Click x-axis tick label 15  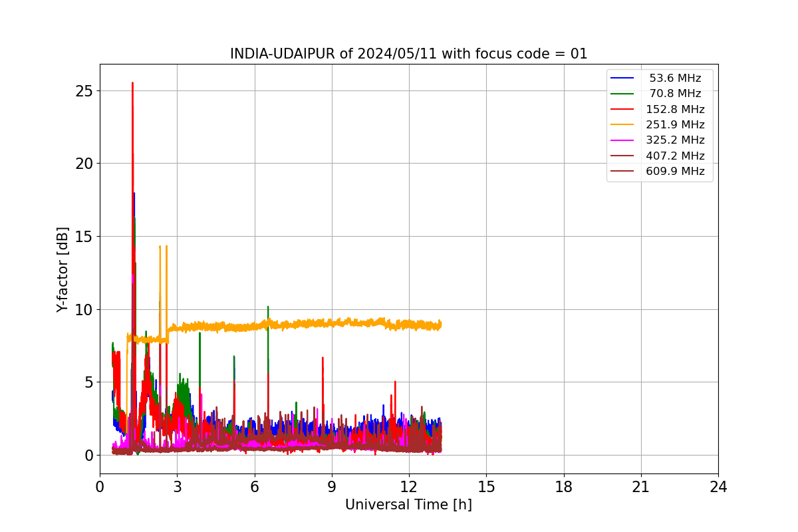click(x=486, y=487)
